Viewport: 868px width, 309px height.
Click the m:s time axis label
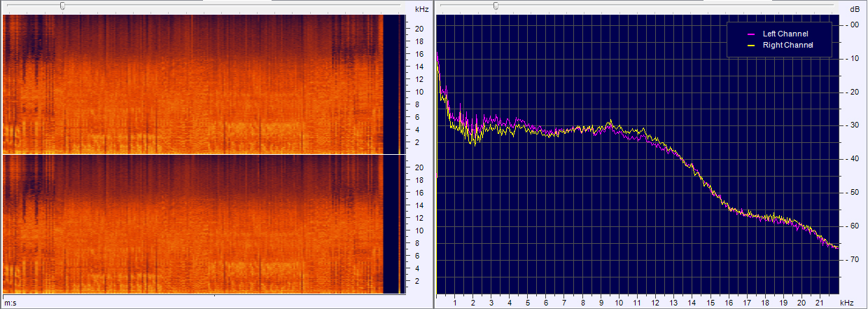pos(10,302)
